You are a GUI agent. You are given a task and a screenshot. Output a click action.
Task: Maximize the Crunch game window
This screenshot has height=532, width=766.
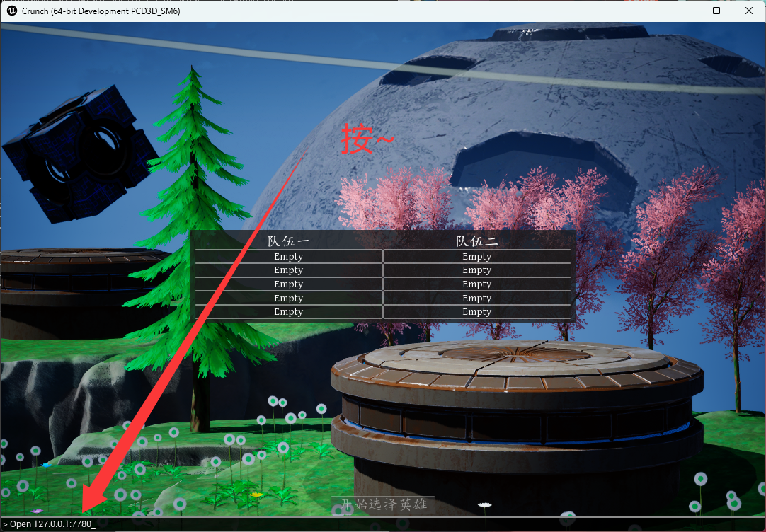(716, 11)
